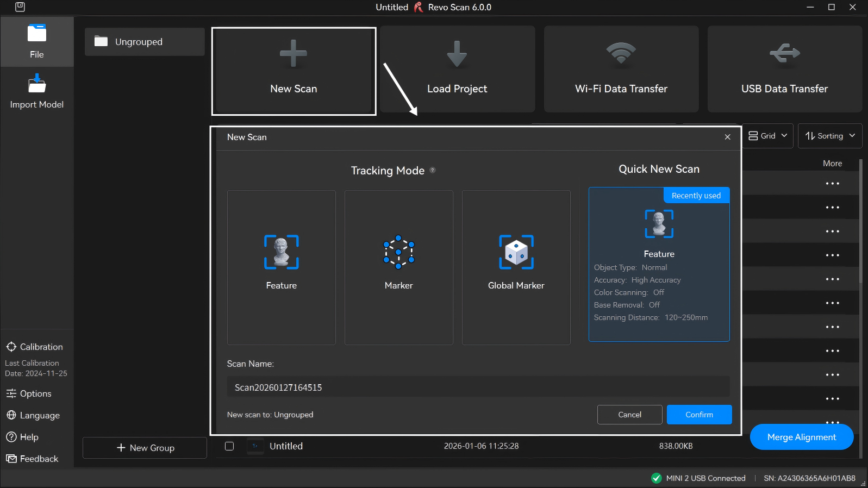Click the Tracking Mode help icon
This screenshot has width=868, height=488.
tap(433, 170)
